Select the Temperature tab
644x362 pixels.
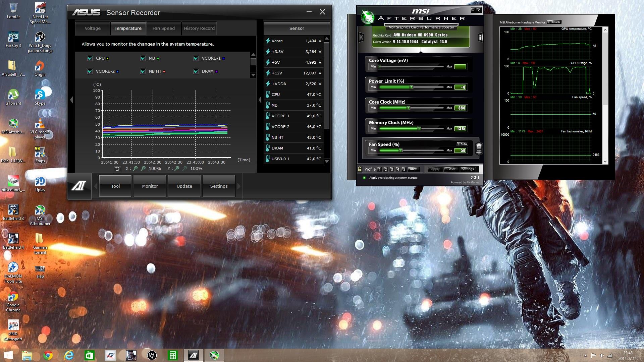[128, 28]
